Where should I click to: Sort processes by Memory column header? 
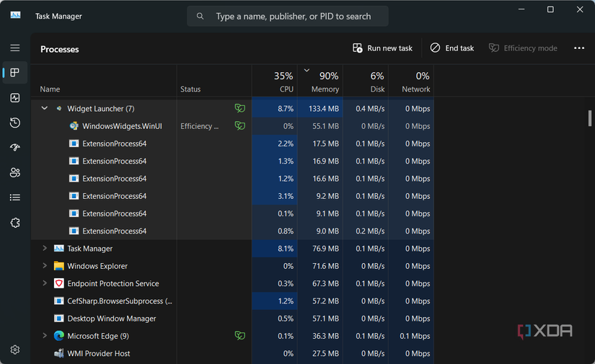point(320,81)
